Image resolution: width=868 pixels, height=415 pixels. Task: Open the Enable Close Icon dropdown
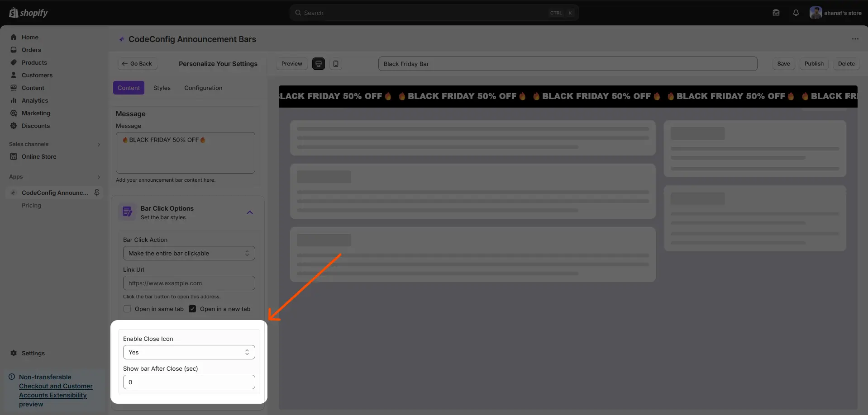(x=189, y=352)
